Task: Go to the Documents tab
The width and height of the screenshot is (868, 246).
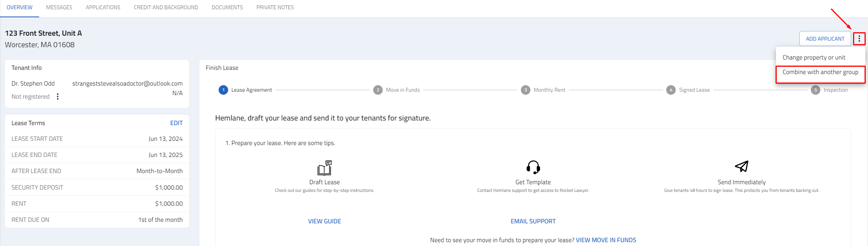Action: coord(227,7)
